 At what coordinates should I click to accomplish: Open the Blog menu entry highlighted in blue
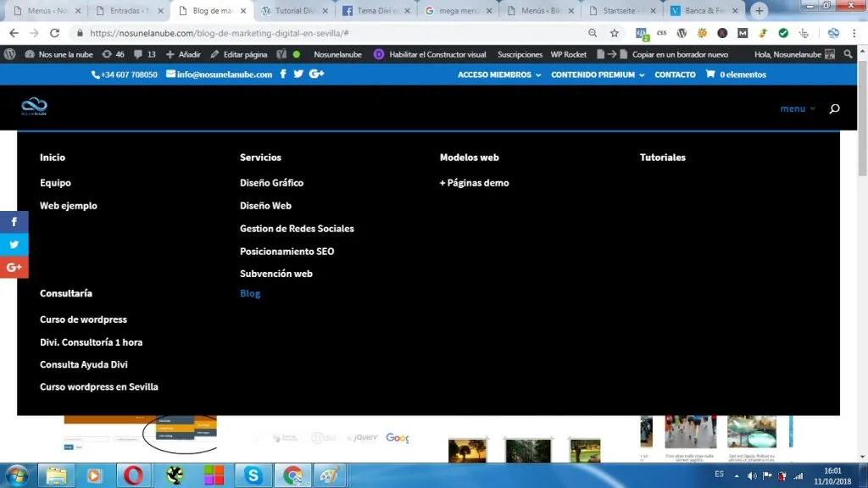250,293
